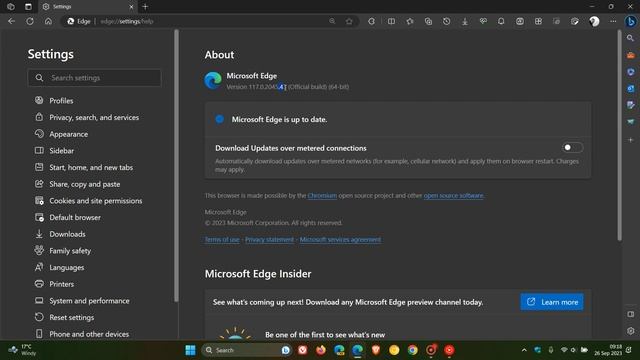Click the Terms of use link
Screen dimensions: 640x360
click(222, 240)
